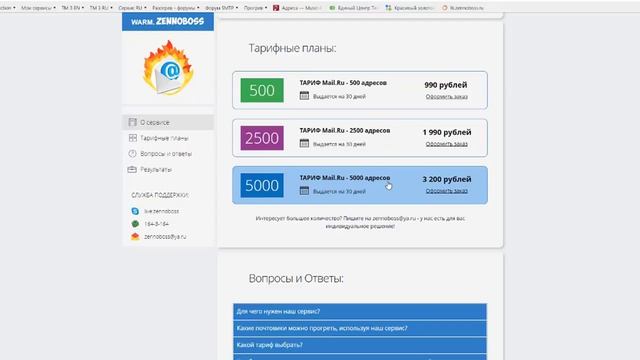Open the live:zennoboss Skype contact
640x360 pixels.
(x=162, y=211)
